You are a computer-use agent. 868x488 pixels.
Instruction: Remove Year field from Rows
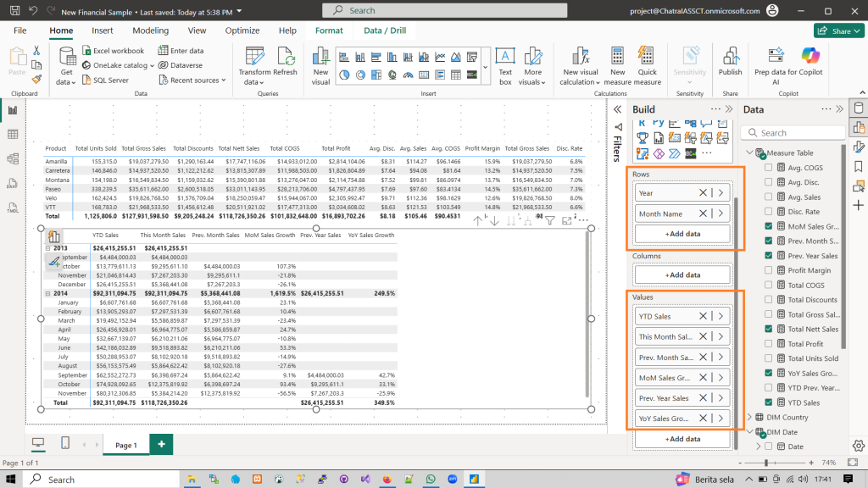pyautogui.click(x=703, y=192)
